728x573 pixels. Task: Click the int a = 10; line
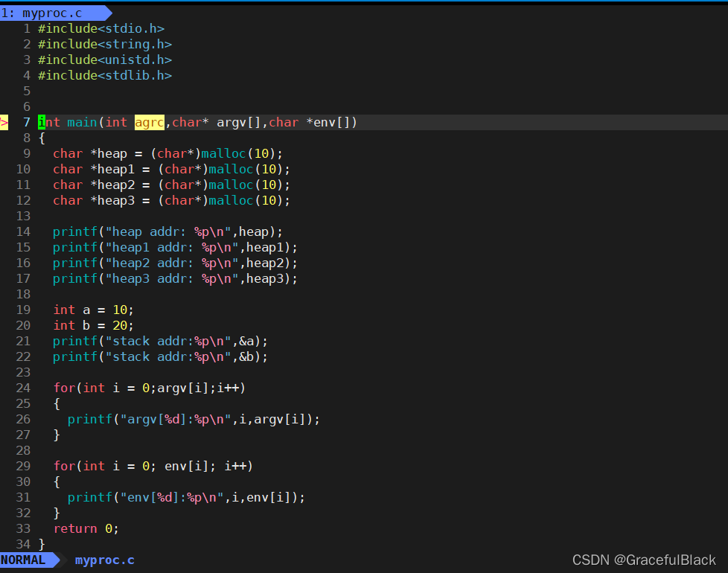click(93, 310)
